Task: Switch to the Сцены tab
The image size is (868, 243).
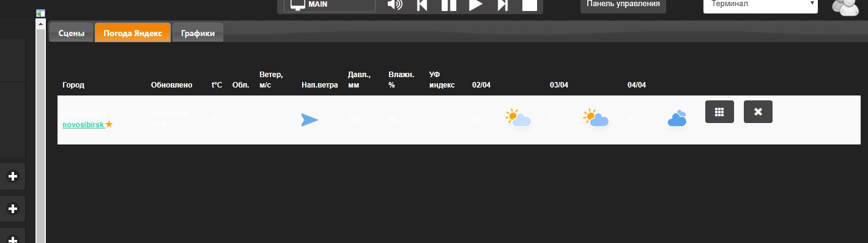Action: 72,34
